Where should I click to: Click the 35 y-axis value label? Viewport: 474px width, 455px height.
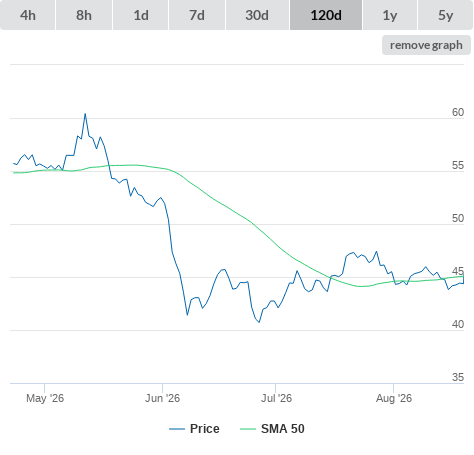tap(458, 377)
